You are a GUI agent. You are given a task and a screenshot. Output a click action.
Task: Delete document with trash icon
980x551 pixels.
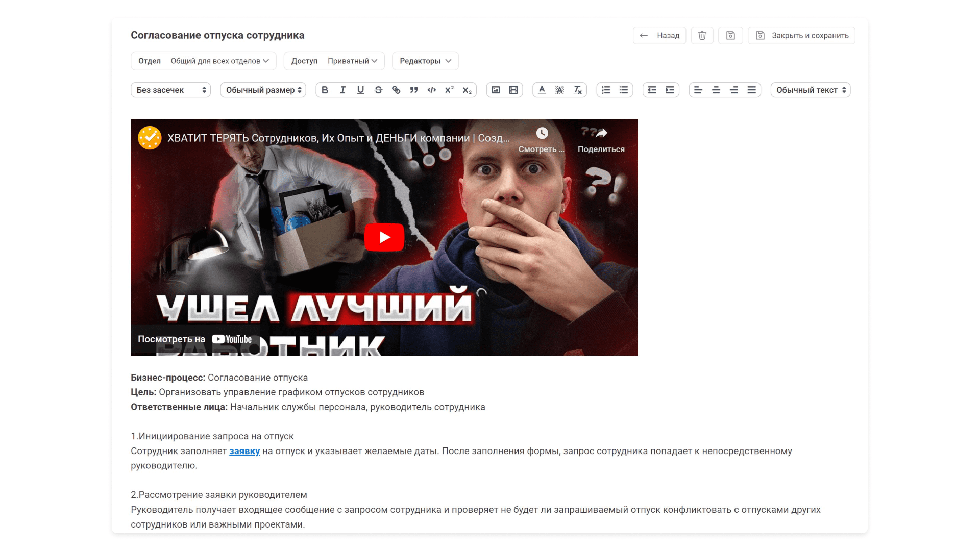click(x=702, y=35)
